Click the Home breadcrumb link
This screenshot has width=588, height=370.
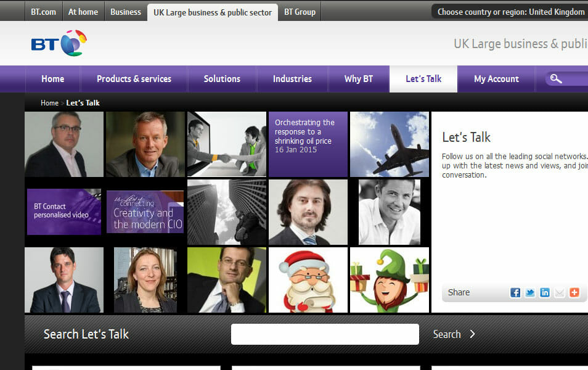49,103
